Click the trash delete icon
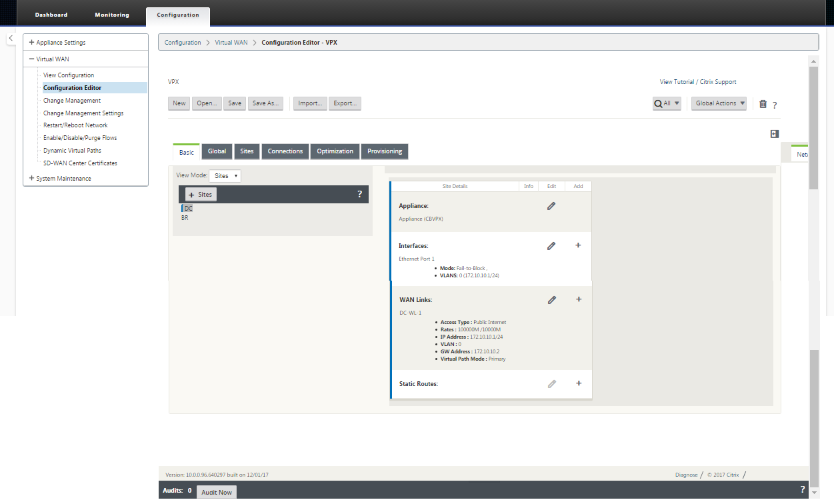The width and height of the screenshot is (834, 504). click(x=763, y=103)
